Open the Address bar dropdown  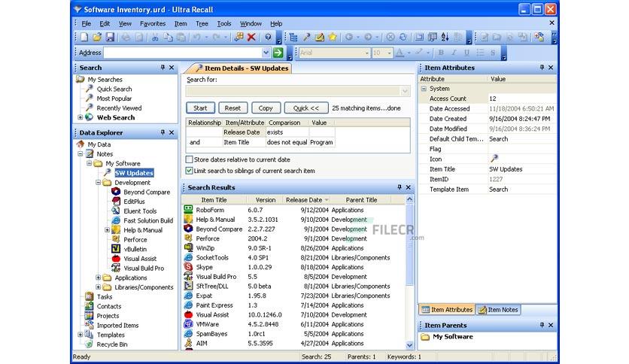point(266,53)
